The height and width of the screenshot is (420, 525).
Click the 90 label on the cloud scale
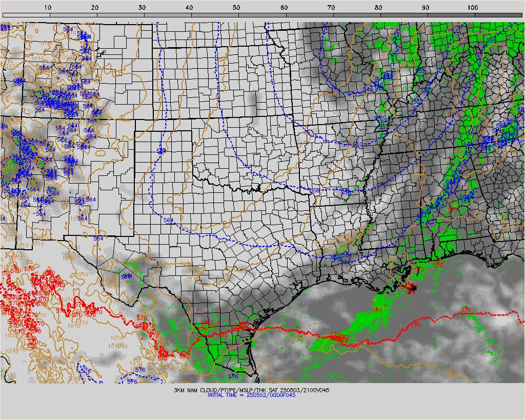click(x=425, y=7)
